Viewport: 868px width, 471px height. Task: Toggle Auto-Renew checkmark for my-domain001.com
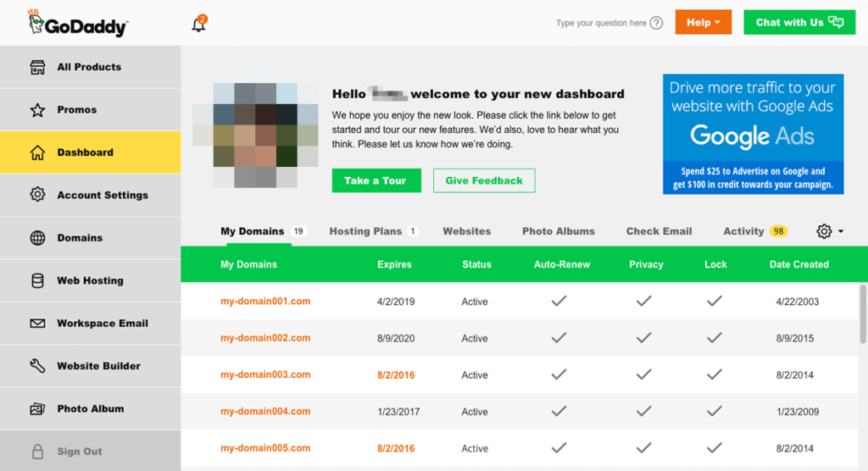click(559, 301)
